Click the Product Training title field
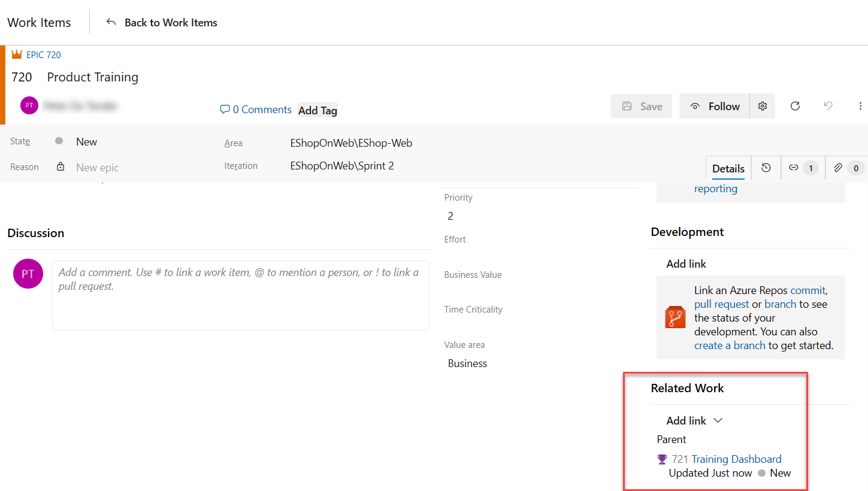868x491 pixels. click(x=93, y=77)
